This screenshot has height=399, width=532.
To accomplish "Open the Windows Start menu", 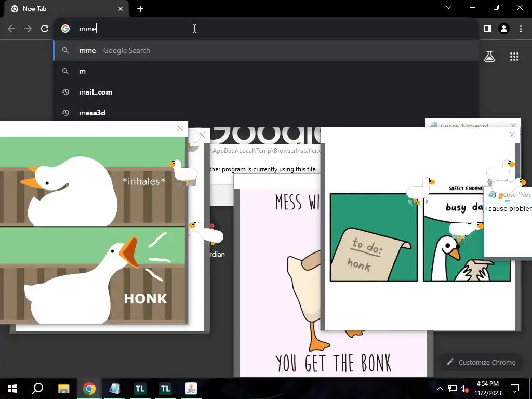I will 12,389.
